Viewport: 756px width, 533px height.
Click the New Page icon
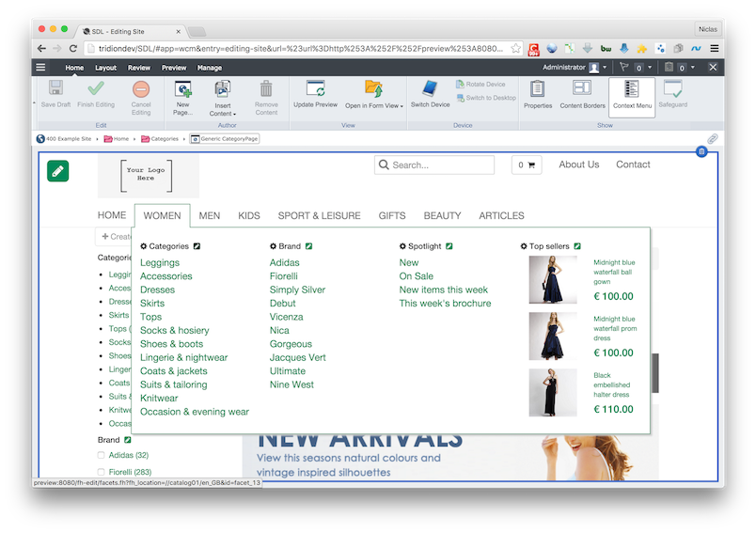click(x=182, y=90)
